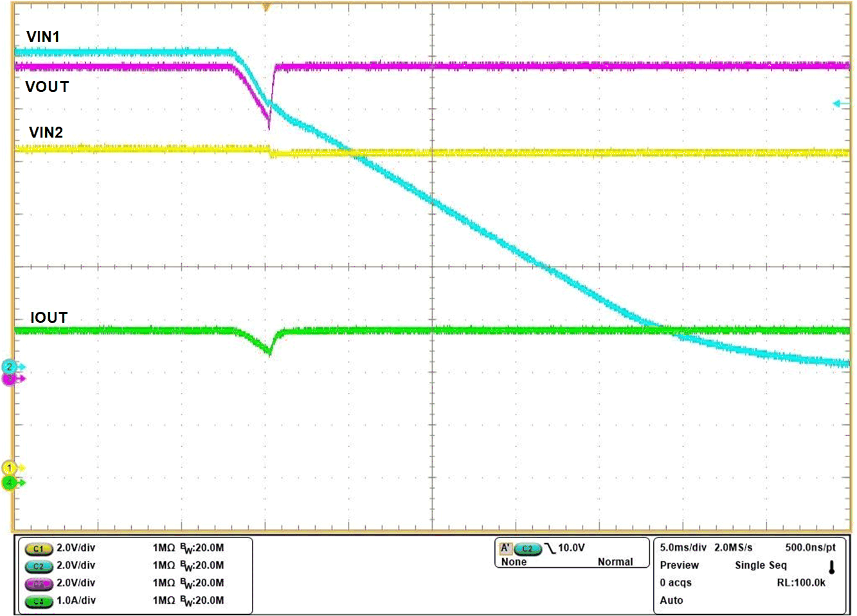Select the green C4 channel badge
Viewport: 857px width, 616px height.
(x=37, y=601)
